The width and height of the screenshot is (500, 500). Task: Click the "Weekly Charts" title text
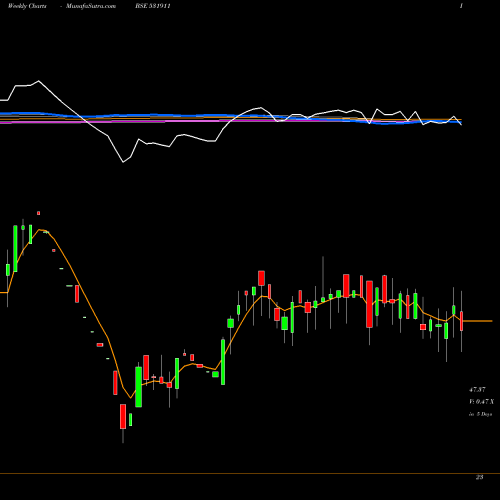click(27, 6)
